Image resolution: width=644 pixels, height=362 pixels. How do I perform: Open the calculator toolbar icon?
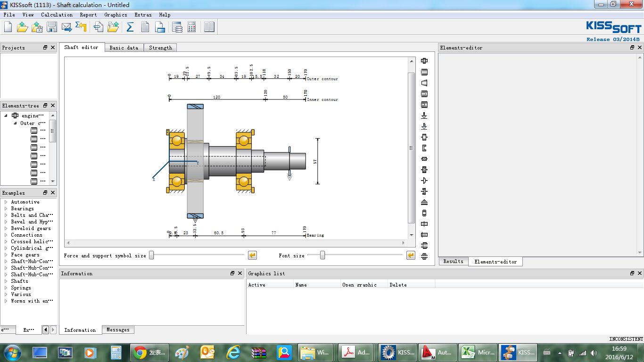click(192, 27)
